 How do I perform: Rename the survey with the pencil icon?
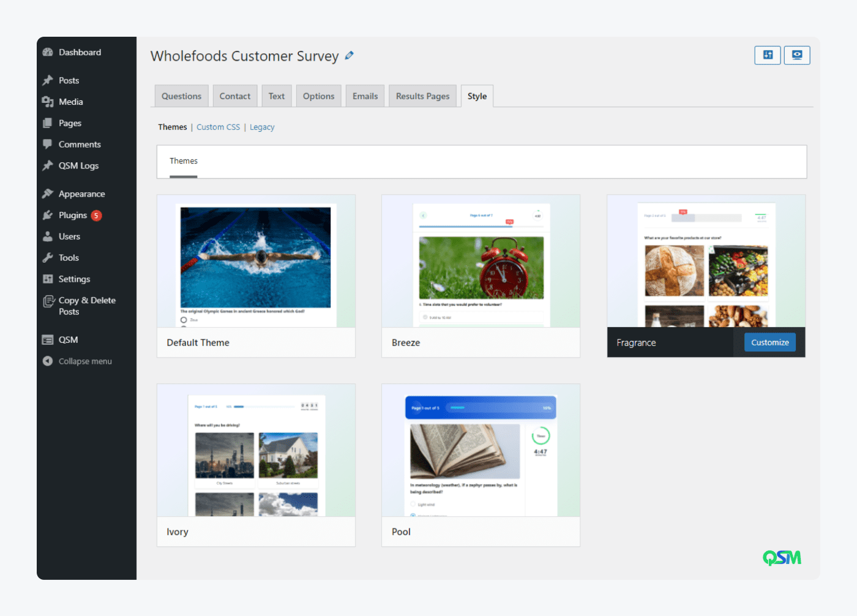(x=349, y=55)
